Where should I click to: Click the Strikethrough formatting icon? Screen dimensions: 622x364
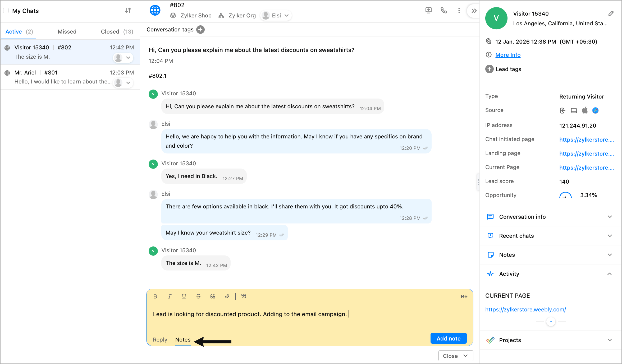tap(198, 296)
